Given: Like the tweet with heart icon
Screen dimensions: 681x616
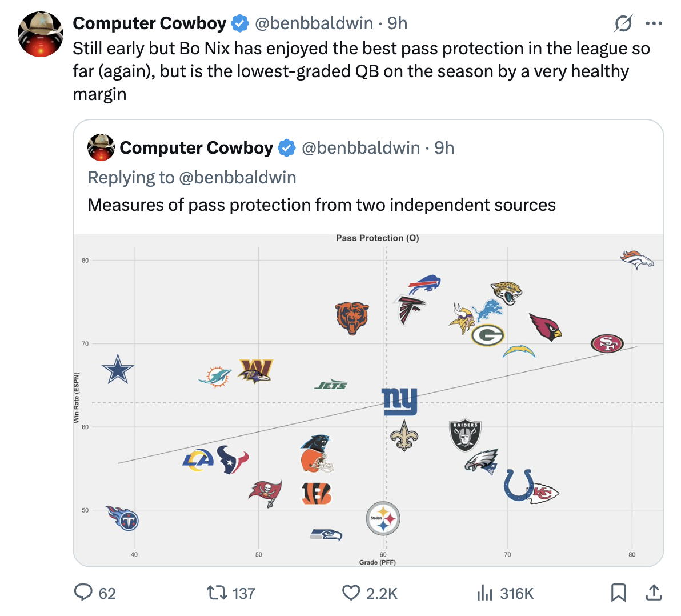Looking at the screenshot, I should 351,593.
